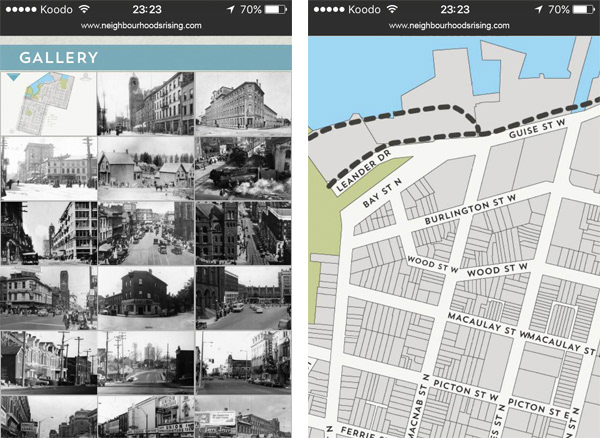Open the photo of the tall building with balconies
600x439 pixels.
coord(49,233)
